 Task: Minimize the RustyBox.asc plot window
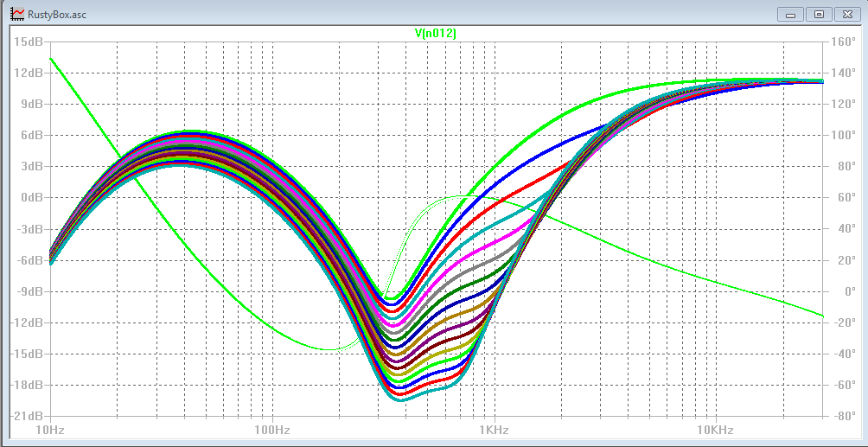point(790,14)
